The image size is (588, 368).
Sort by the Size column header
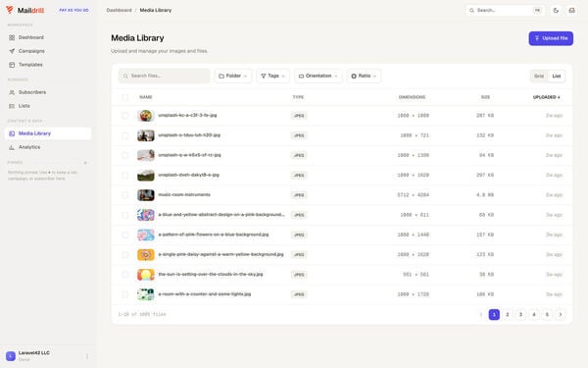point(485,97)
